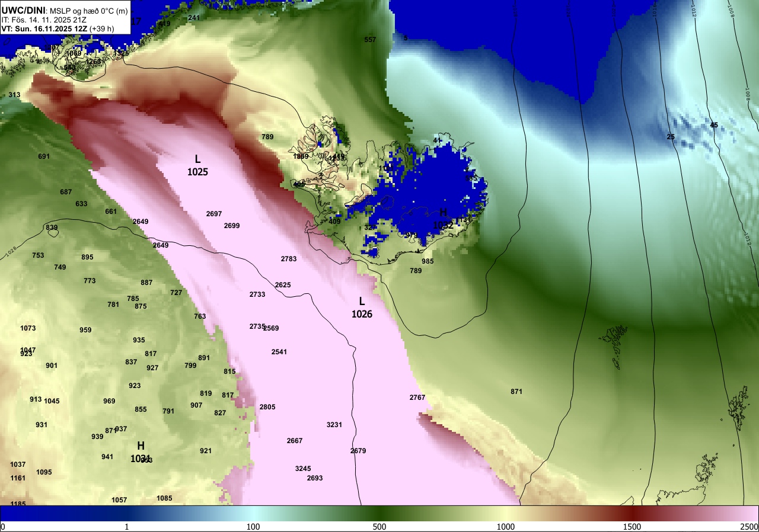
Task: Click the value 855
Action: pyautogui.click(x=141, y=409)
